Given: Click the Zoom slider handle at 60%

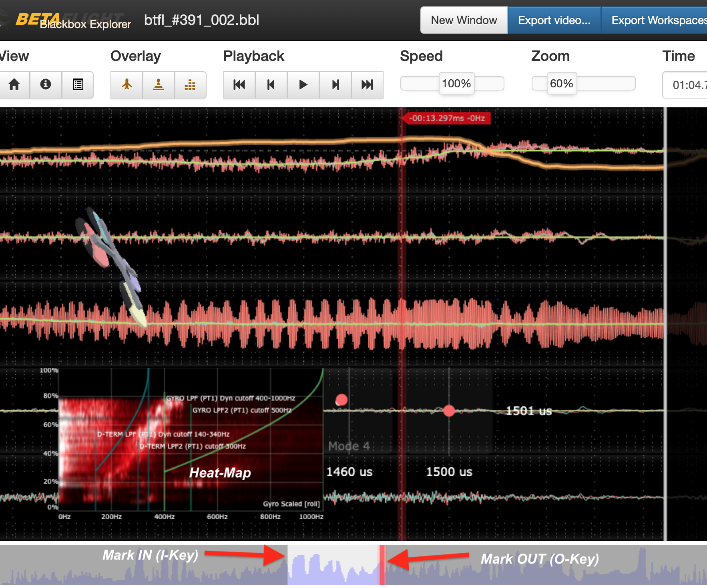Looking at the screenshot, I should 562,83.
